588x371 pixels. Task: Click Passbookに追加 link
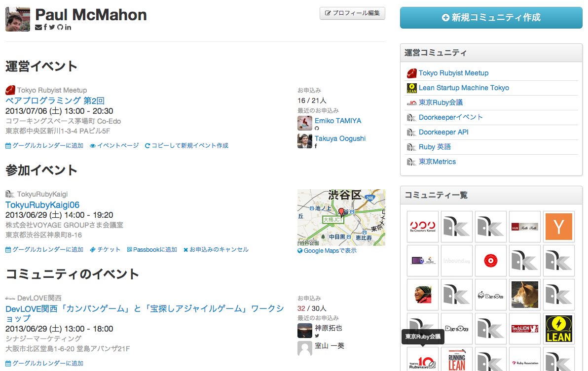pos(152,250)
